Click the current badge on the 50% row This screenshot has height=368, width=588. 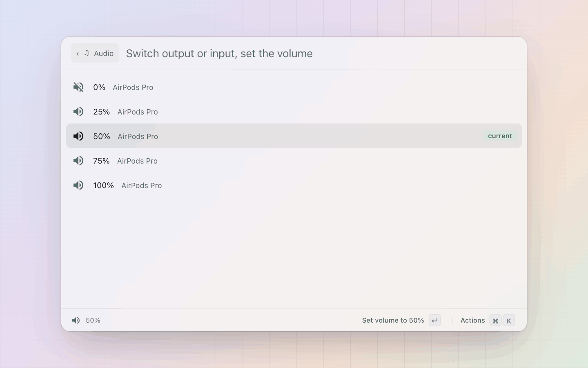500,136
